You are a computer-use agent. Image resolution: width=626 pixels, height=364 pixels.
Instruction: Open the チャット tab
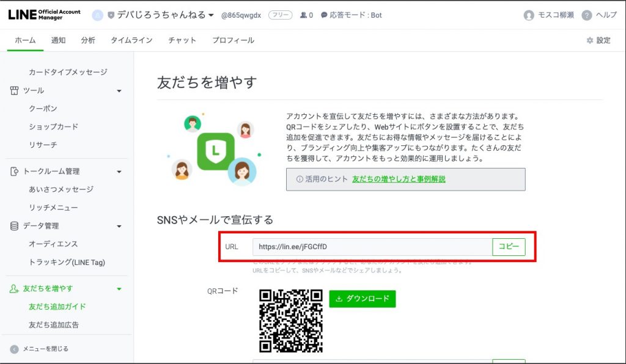click(x=182, y=40)
